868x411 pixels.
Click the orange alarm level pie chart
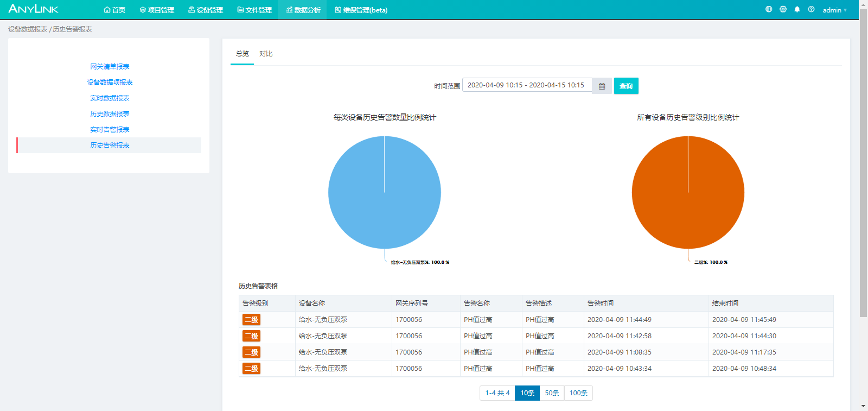[688, 192]
